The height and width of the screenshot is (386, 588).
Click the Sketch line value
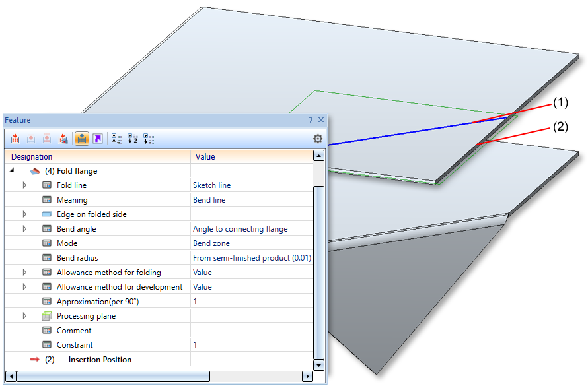(211, 185)
